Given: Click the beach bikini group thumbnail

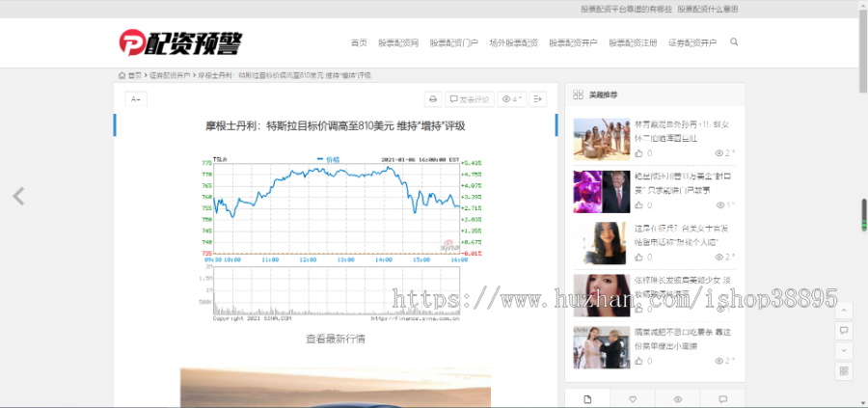Looking at the screenshot, I should tap(601, 140).
